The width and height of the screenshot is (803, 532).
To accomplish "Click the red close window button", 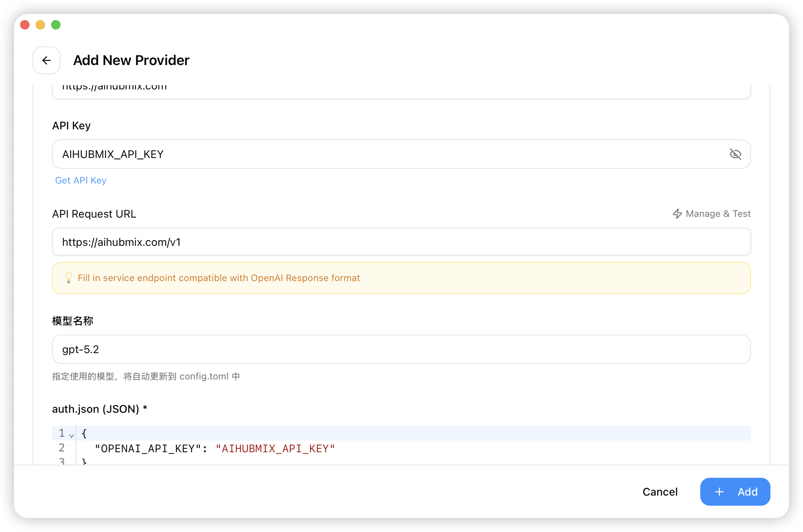I will coord(25,25).
